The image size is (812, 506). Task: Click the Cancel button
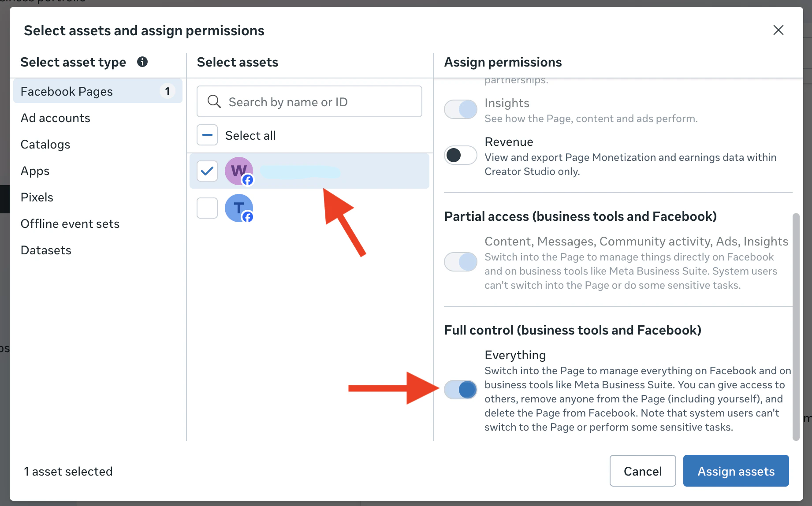[642, 471]
